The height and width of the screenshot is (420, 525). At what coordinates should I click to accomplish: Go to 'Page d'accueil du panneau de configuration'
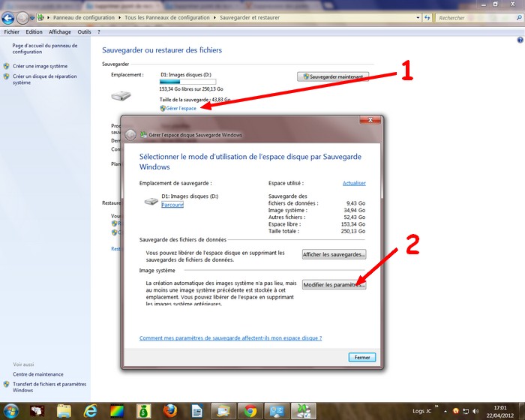pos(45,49)
